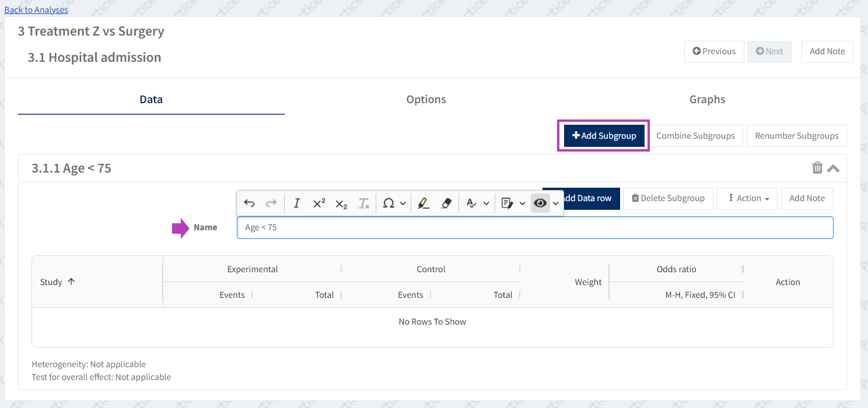Image resolution: width=868 pixels, height=408 pixels.
Task: Click the Add Subgroup button
Action: click(x=604, y=136)
